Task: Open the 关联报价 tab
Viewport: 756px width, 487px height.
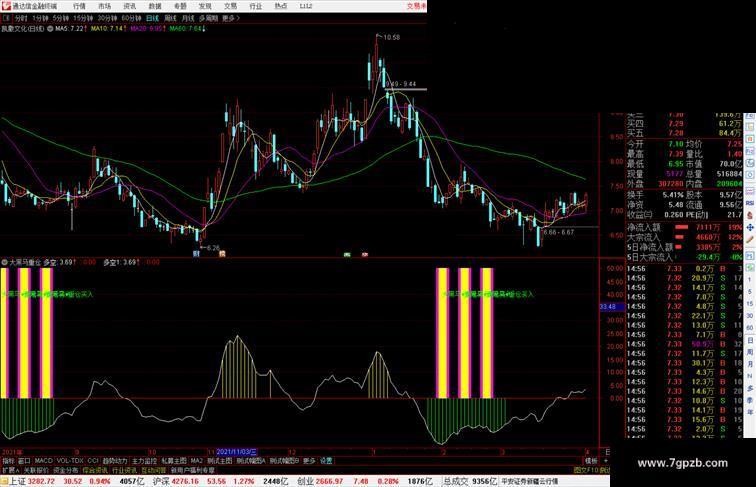Action: (36, 470)
